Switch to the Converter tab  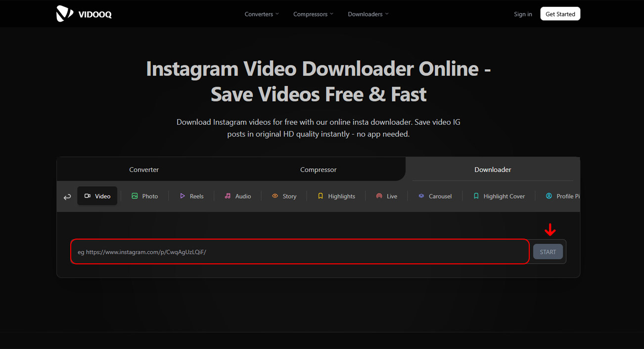144,169
